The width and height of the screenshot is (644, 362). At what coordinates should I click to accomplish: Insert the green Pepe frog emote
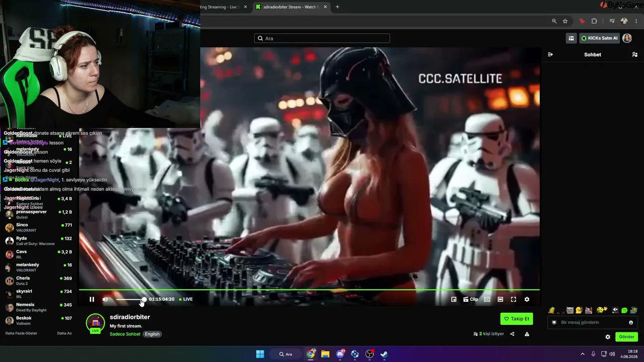click(634, 310)
